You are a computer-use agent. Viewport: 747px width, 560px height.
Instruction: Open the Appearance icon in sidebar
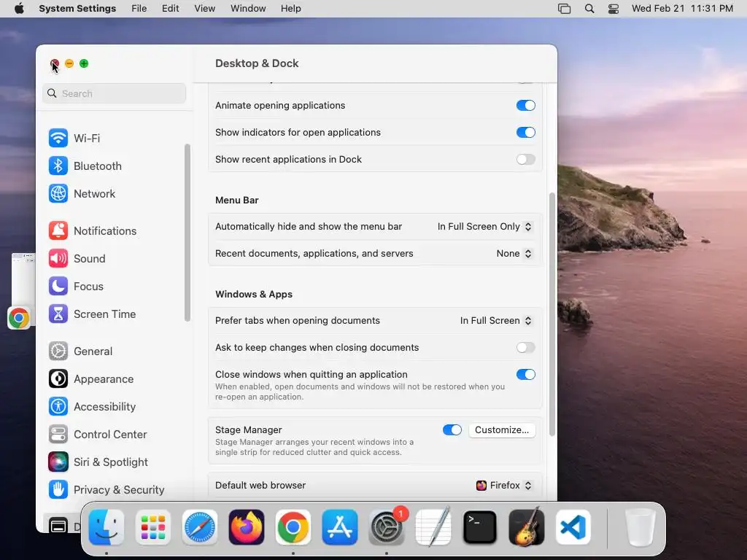(x=58, y=379)
